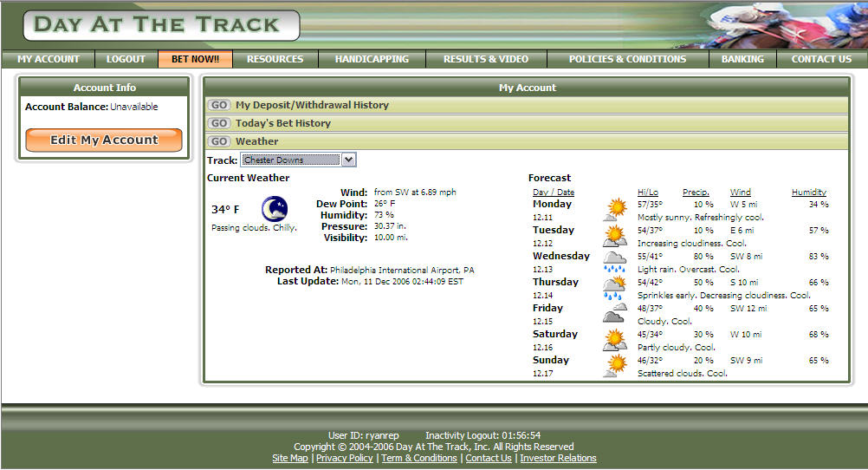This screenshot has height=470, width=868.
Task: Click the Last Update timestamp text
Action: tap(403, 282)
